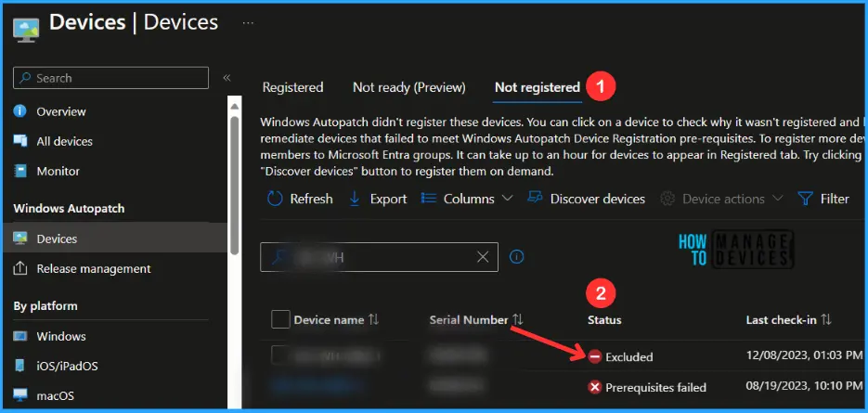Viewport: 868px width, 413px height.
Task: Sort by Serial Number column
Action: tap(476, 320)
